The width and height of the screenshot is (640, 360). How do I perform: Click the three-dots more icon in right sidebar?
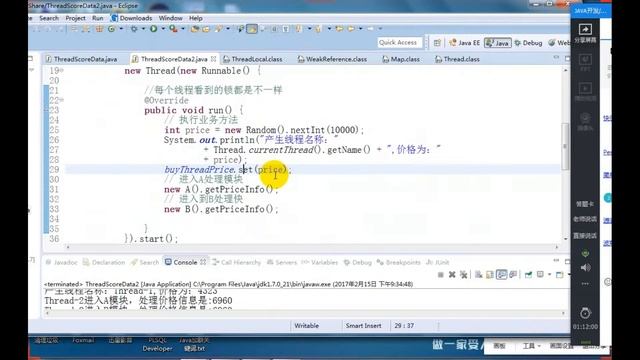(x=585, y=283)
